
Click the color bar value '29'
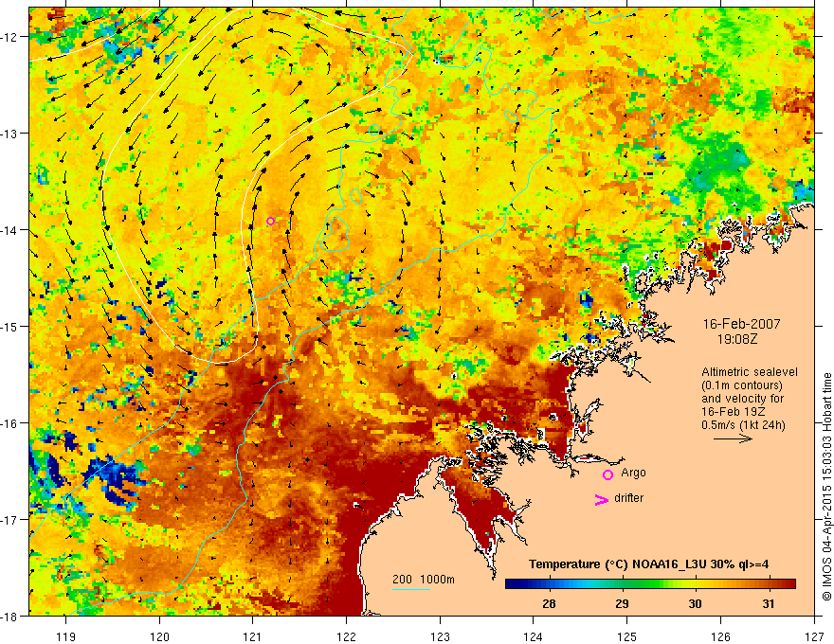(x=622, y=603)
